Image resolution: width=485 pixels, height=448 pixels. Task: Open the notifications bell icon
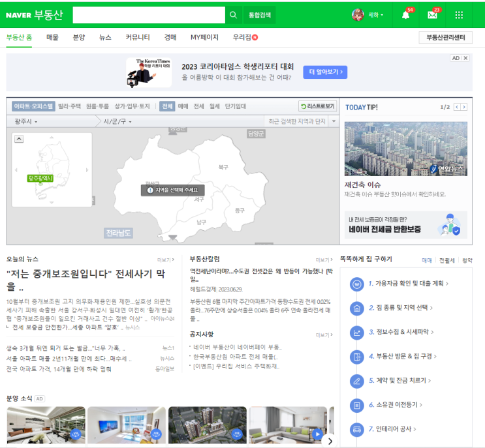click(x=406, y=15)
